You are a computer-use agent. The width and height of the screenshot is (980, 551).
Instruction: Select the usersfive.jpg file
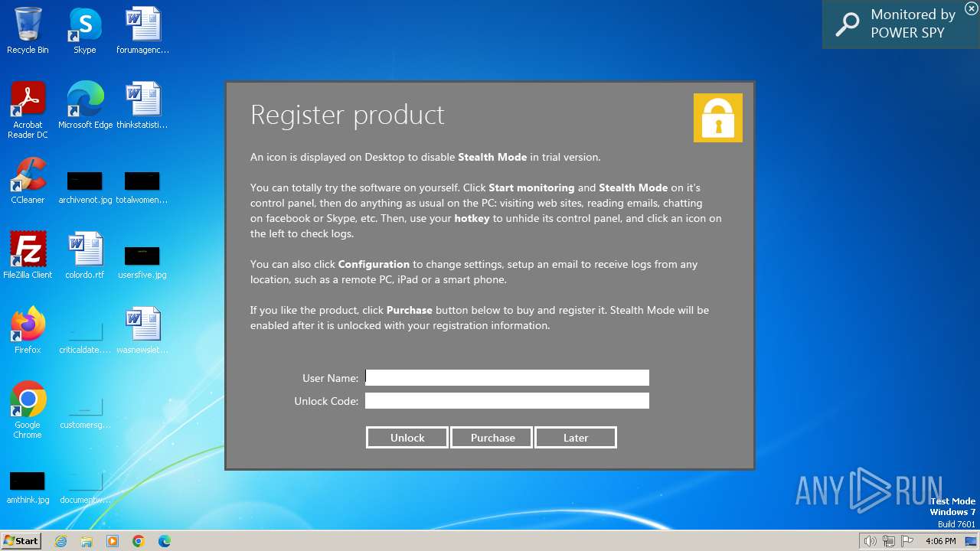142,262
